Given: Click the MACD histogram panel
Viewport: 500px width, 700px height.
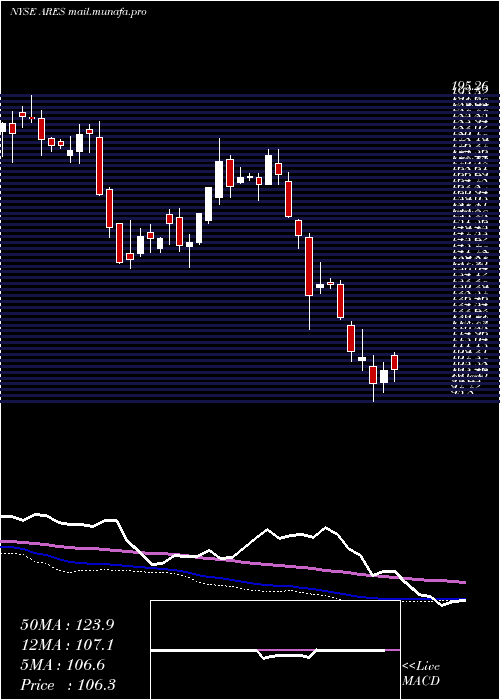Looking at the screenshot, I should pyautogui.click(x=275, y=650).
